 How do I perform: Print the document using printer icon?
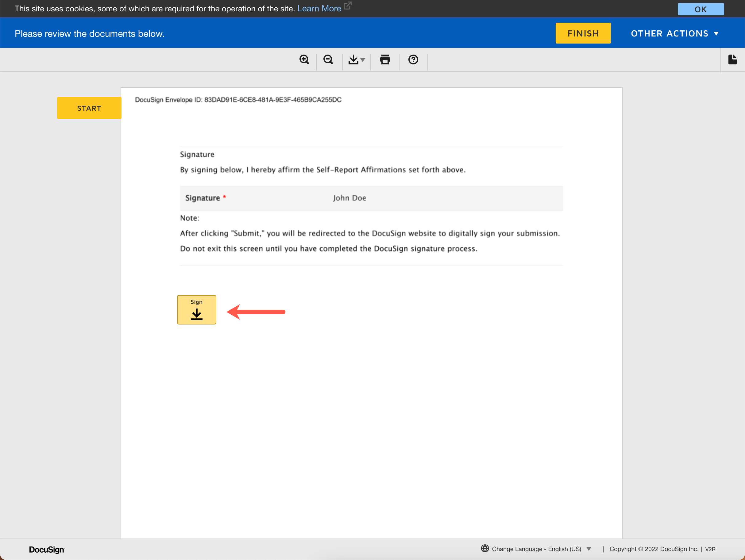385,59
